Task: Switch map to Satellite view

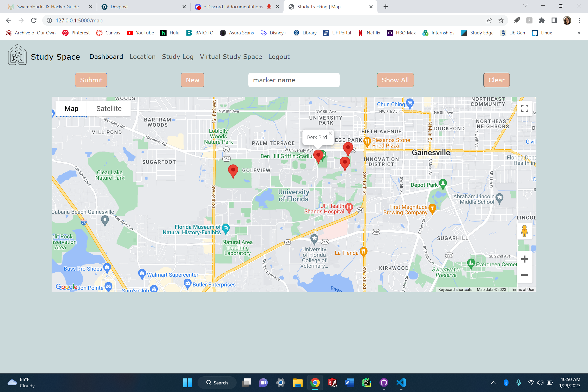Action: 109,108
